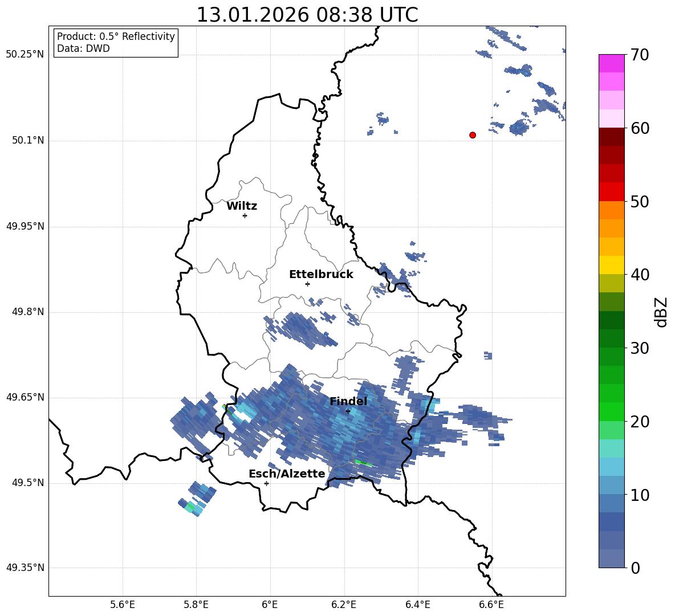The image size is (675, 616).
Task: Click the 49.35°N latitude label
Action: [x=25, y=568]
